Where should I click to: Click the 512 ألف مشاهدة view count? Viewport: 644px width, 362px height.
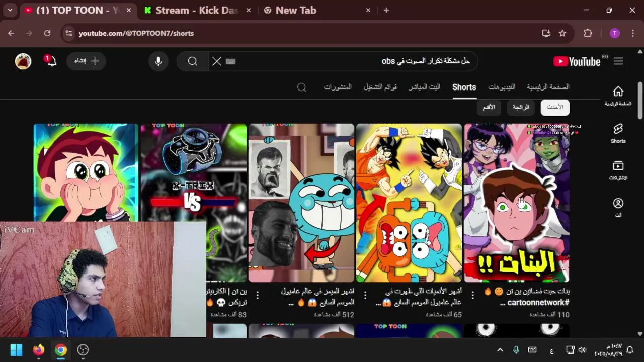(334, 315)
